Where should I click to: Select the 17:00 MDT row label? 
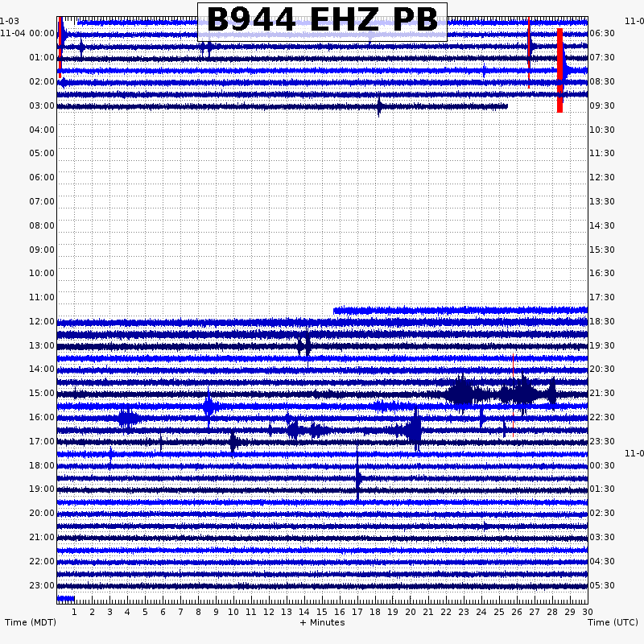click(x=42, y=441)
